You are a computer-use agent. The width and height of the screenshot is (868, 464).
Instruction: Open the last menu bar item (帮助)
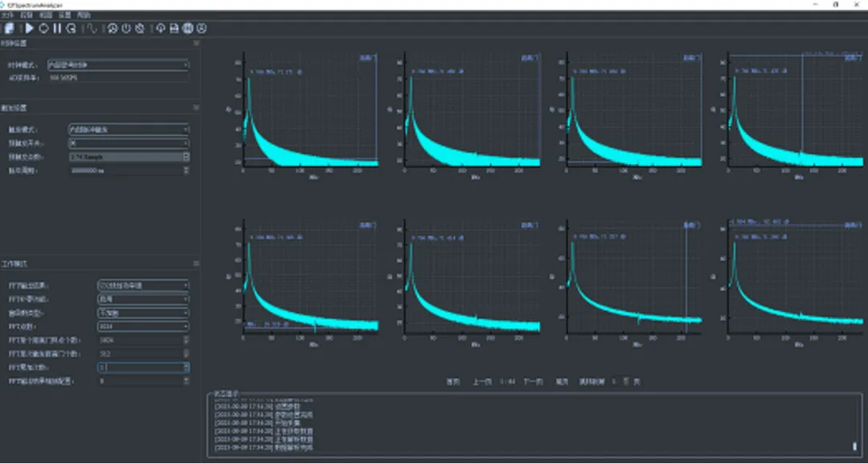[x=84, y=15]
